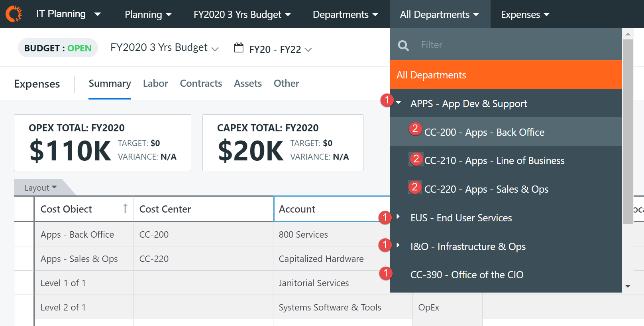This screenshot has width=644, height=326.
Task: Click the Cost Object sort arrow
Action: (x=125, y=209)
